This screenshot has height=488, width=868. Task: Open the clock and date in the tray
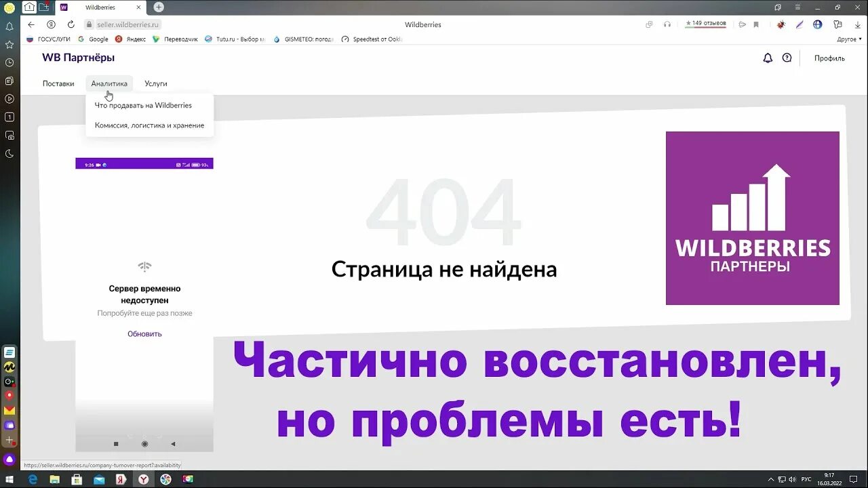click(830, 479)
